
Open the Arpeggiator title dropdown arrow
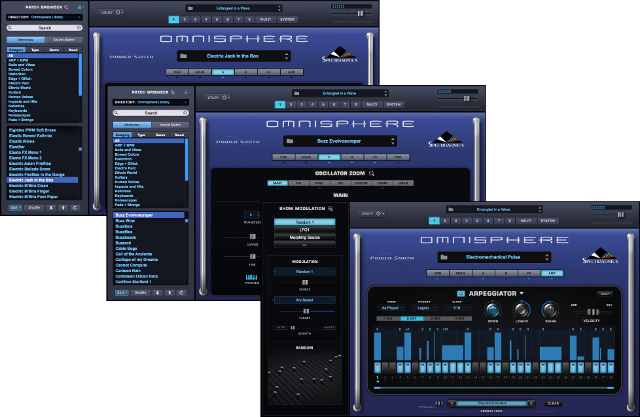[521, 293]
